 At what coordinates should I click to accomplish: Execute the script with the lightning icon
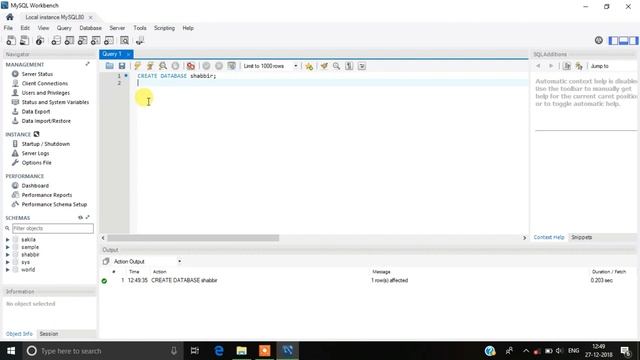pos(138,66)
